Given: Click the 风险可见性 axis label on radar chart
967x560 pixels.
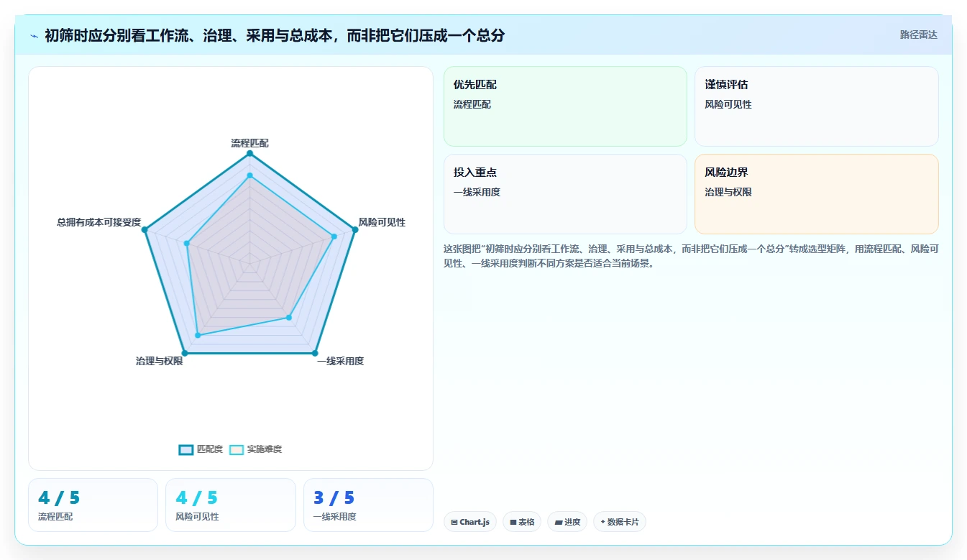Looking at the screenshot, I should 382,222.
